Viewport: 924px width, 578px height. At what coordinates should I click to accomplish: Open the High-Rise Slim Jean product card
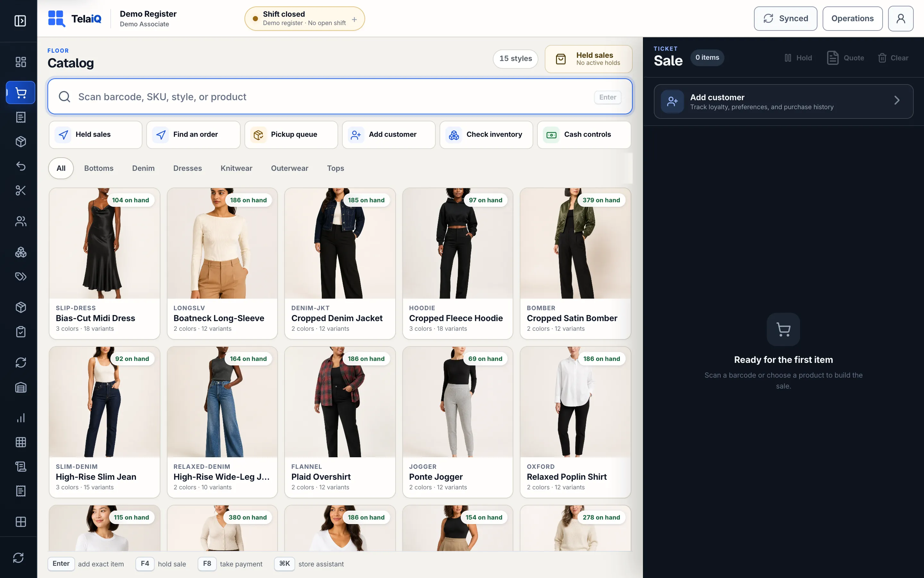[104, 422]
